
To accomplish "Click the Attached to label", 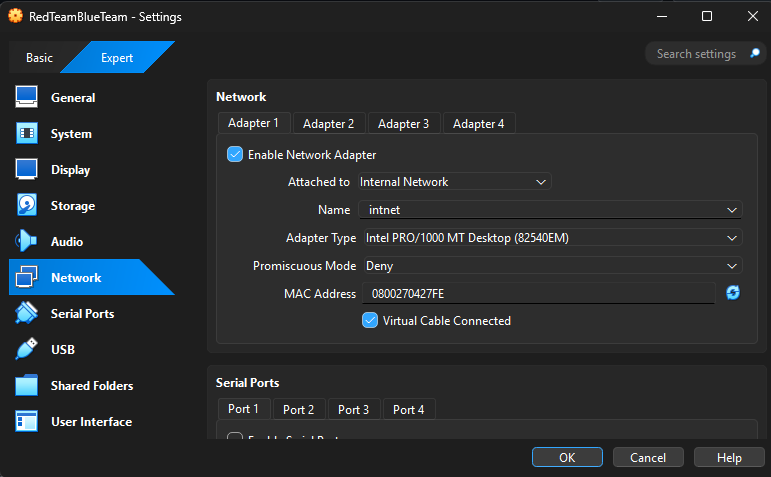I will tap(319, 181).
